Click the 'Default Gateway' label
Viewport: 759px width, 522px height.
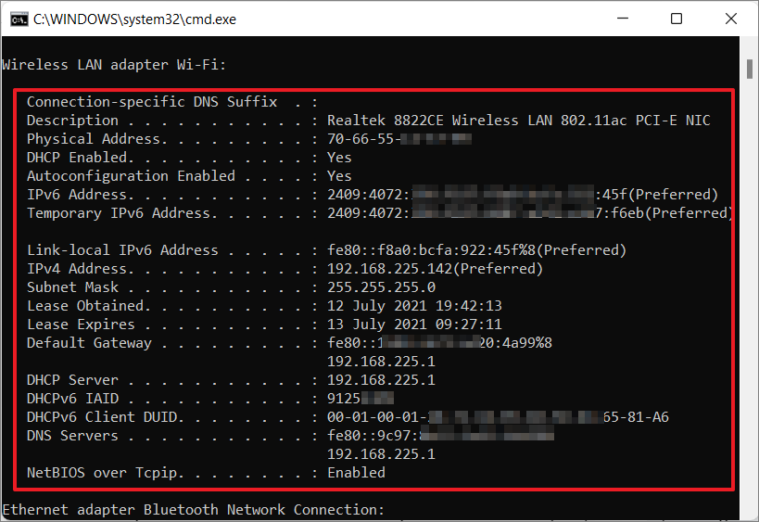coord(89,343)
